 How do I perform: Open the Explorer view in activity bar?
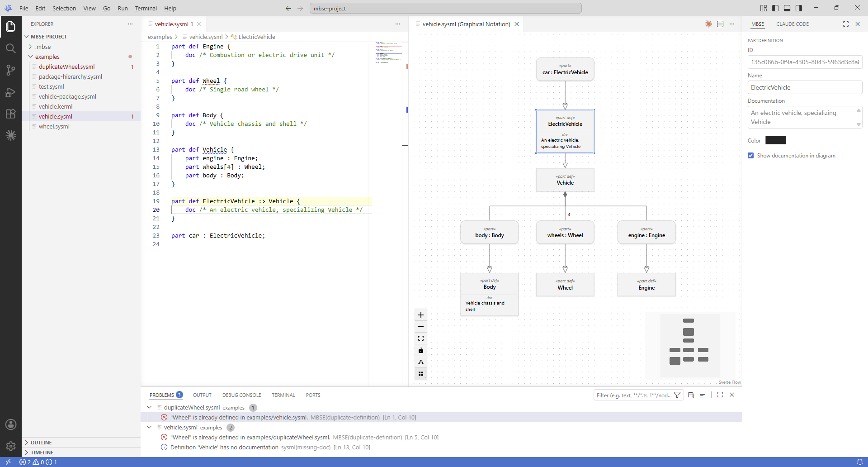tap(11, 27)
